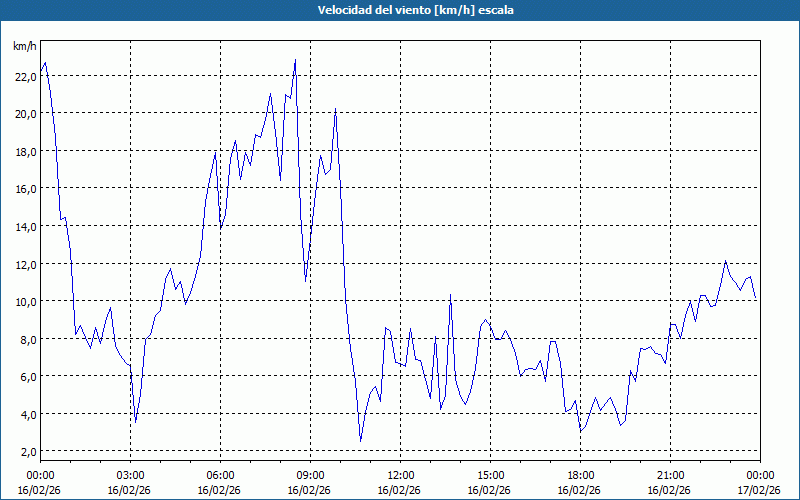
Task: Select the 22,0 y-axis label
Action: pos(25,76)
